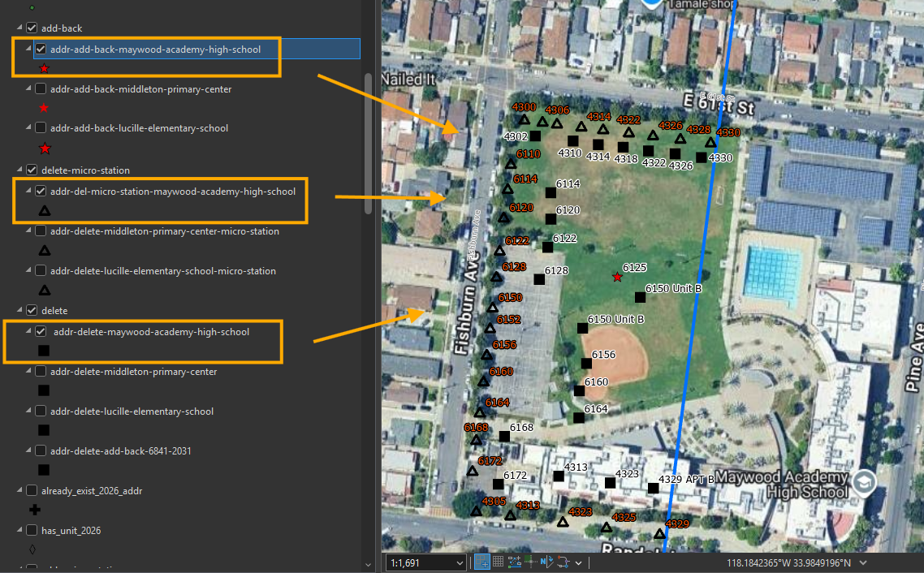Click the plus symbol under already_exist_2026_addr
Screen dimensions: 924x573
pyautogui.click(x=35, y=510)
